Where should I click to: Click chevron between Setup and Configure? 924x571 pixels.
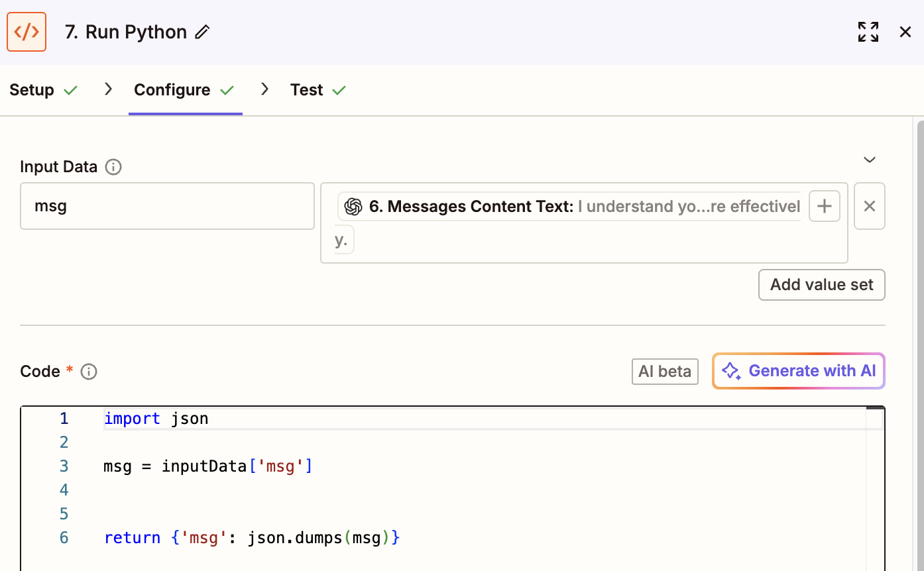click(109, 89)
